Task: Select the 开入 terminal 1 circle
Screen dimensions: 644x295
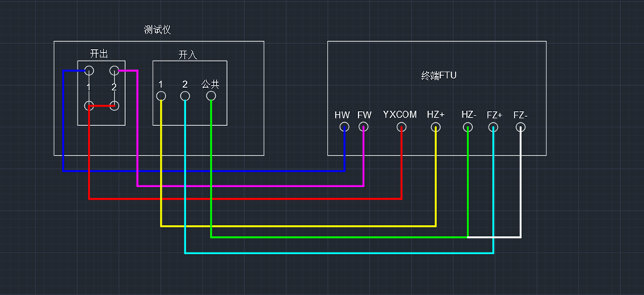Action: click(x=161, y=96)
